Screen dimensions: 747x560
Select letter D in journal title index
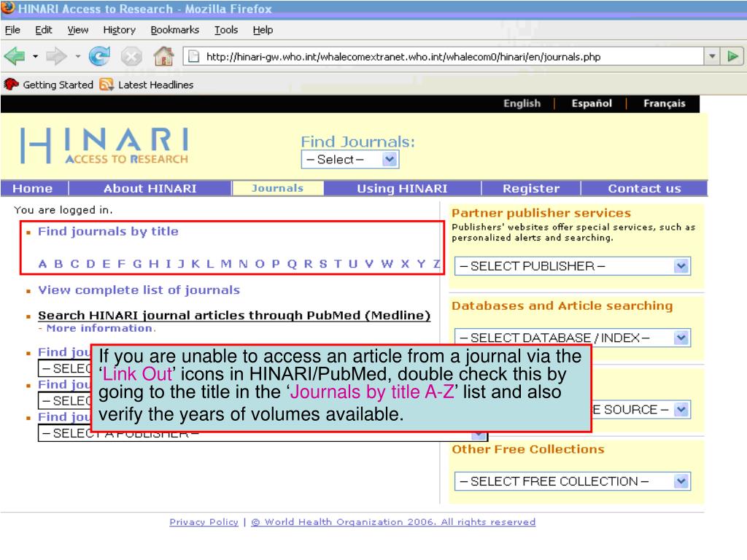(90, 264)
